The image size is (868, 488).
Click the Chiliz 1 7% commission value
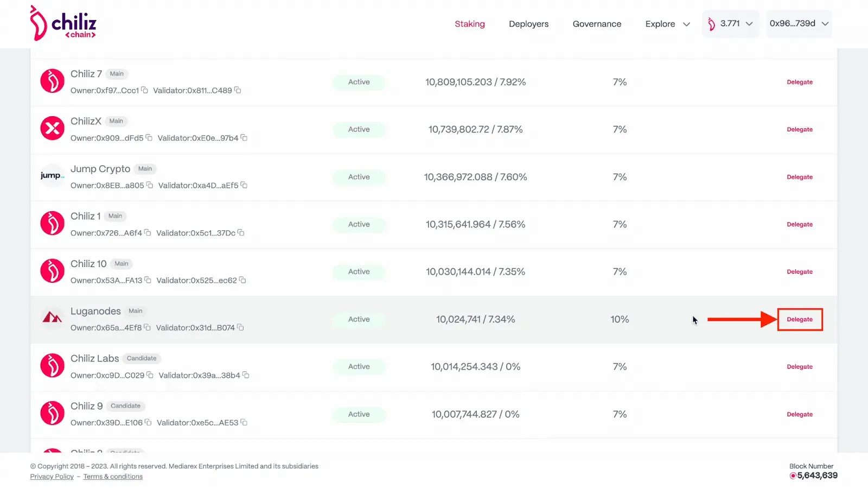620,224
